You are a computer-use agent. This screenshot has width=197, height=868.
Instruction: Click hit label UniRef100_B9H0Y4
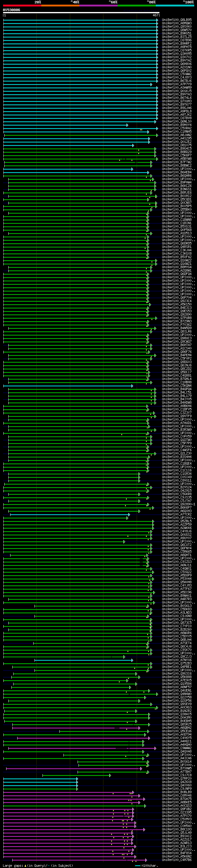(177, 125)
